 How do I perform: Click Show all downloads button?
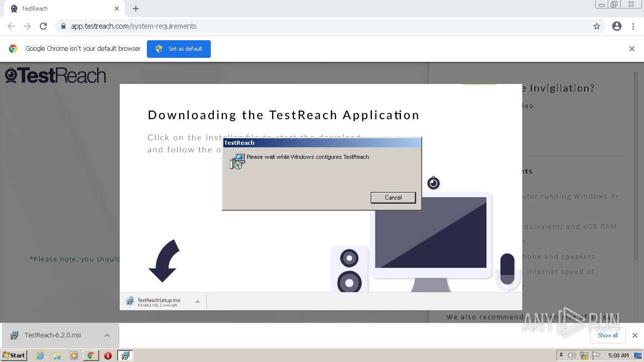pos(607,335)
